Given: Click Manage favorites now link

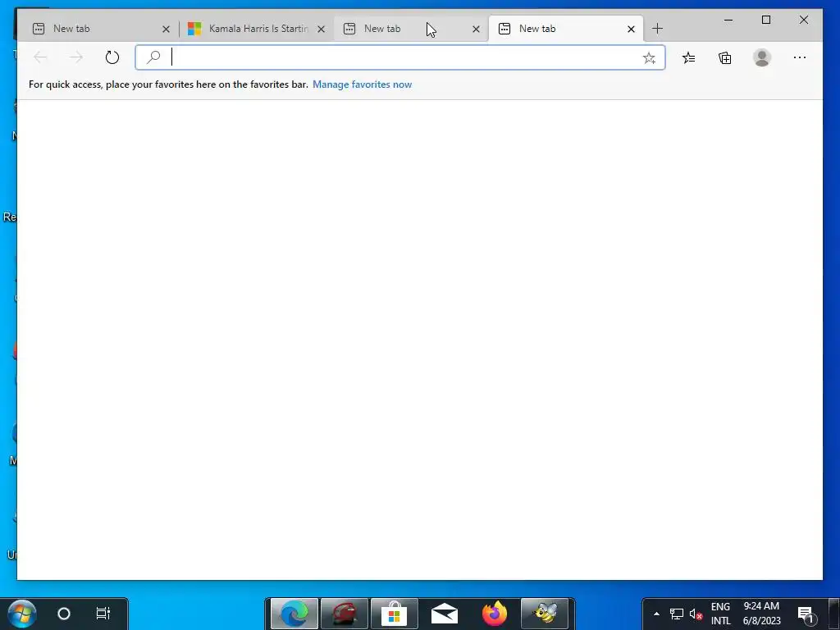Looking at the screenshot, I should (x=362, y=84).
